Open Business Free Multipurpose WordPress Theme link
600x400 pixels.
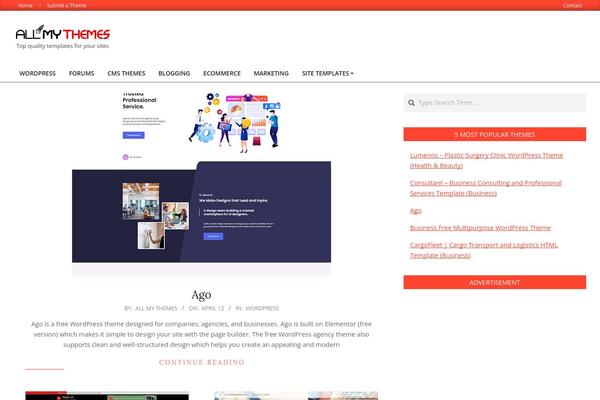pyautogui.click(x=480, y=228)
